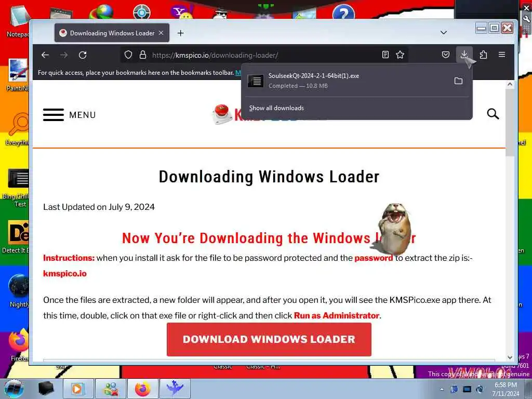Open the Everything desktop search icon
Screen dimensions: 532x399
17,129
